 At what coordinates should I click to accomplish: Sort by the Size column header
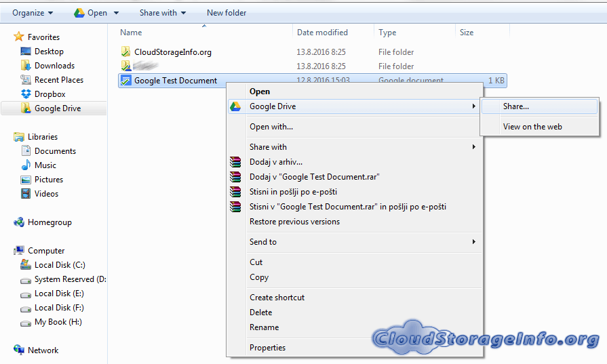point(467,33)
